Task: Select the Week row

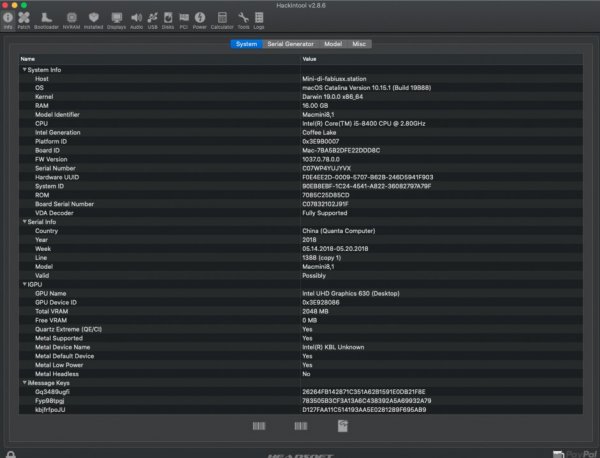Action: [x=301, y=249]
